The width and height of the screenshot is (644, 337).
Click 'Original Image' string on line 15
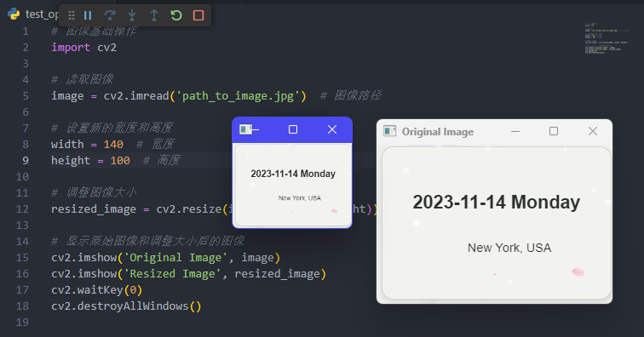[x=175, y=258]
